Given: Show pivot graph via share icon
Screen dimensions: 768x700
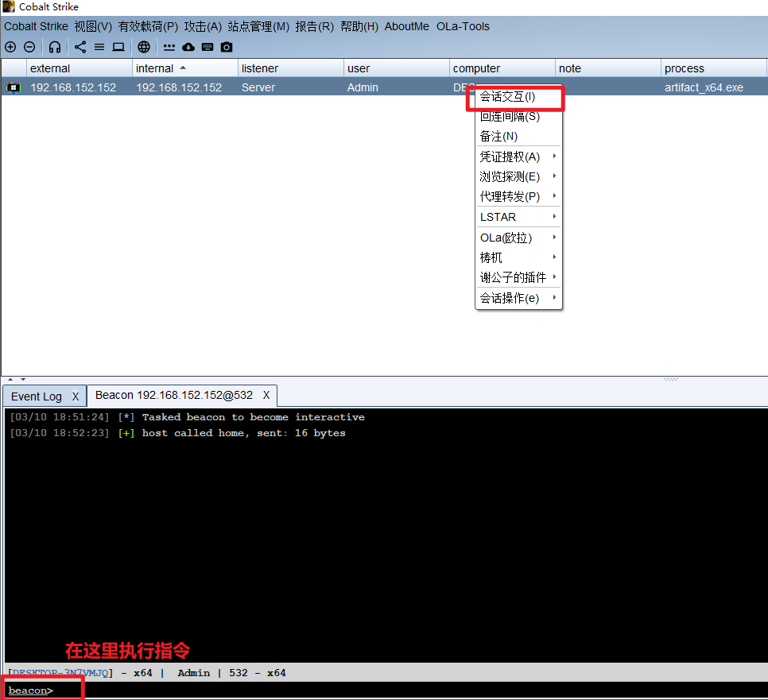Looking at the screenshot, I should tap(80, 47).
